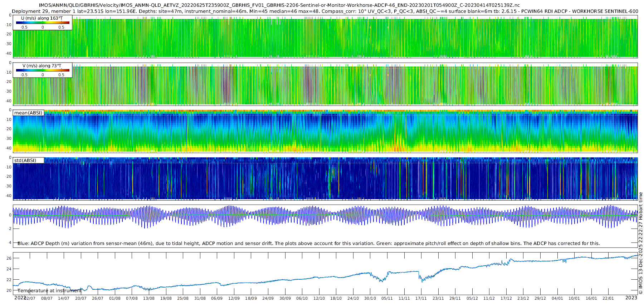Click the 17/11 date tick label

pos(421,298)
